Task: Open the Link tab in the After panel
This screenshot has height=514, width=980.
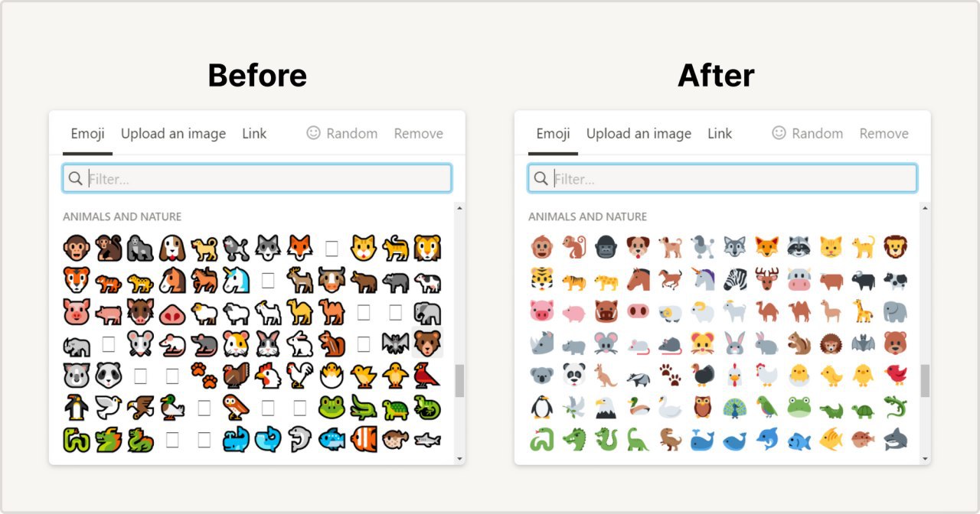Action: pos(720,133)
